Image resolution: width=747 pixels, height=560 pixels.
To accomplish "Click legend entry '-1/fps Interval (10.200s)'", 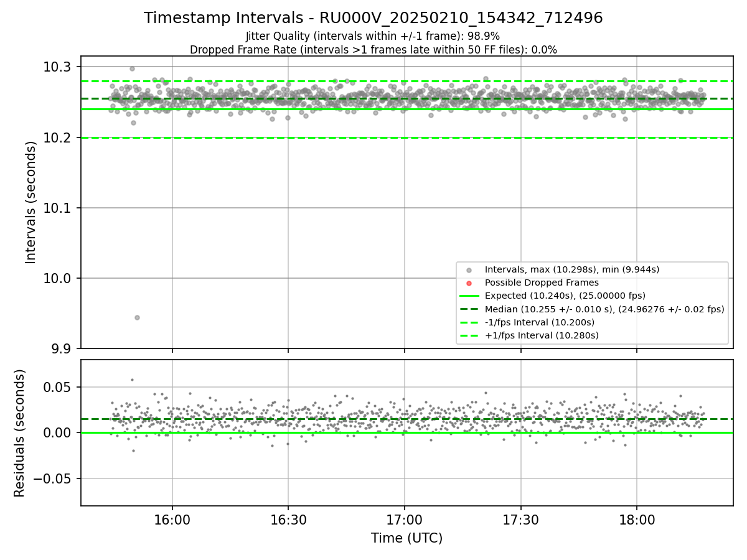I will (540, 322).
